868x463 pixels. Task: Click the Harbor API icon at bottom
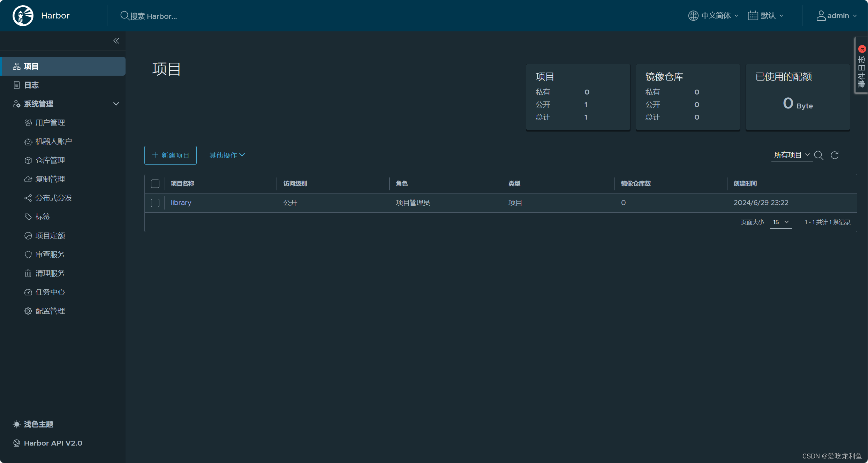point(16,443)
